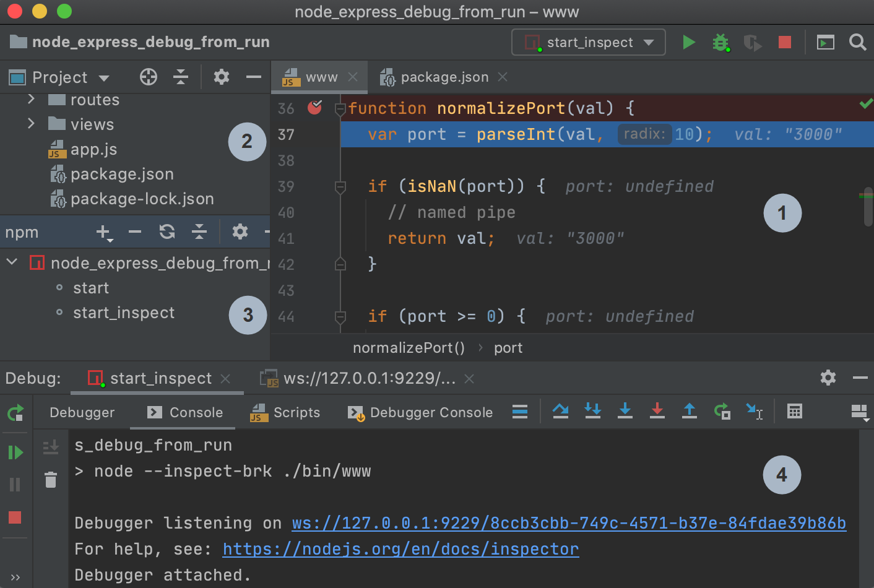
Task: Show execution point icon
Action: [520, 412]
